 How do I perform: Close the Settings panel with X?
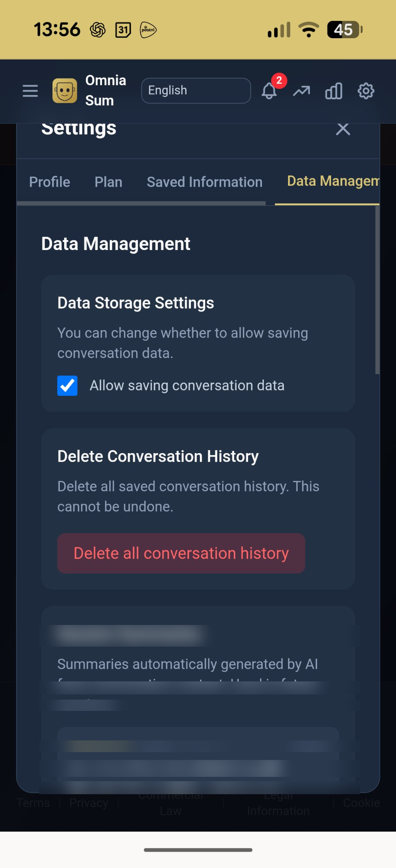pyautogui.click(x=343, y=129)
